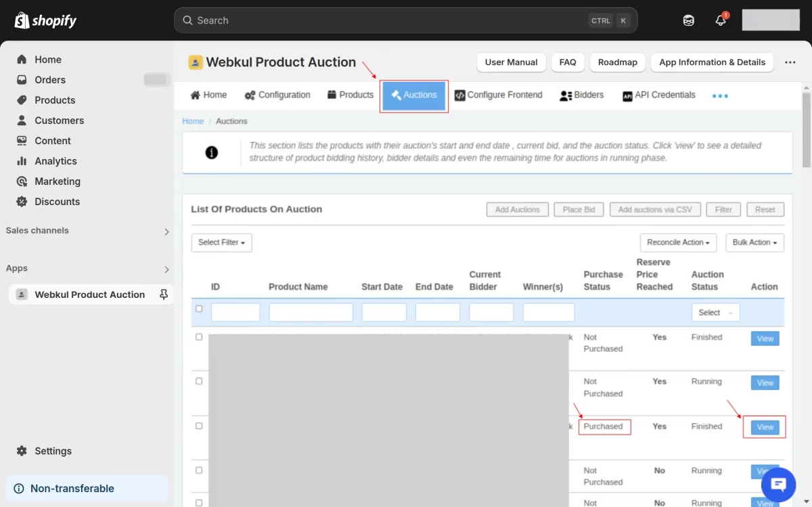
Task: Click the Product Name filter field
Action: [x=311, y=312]
